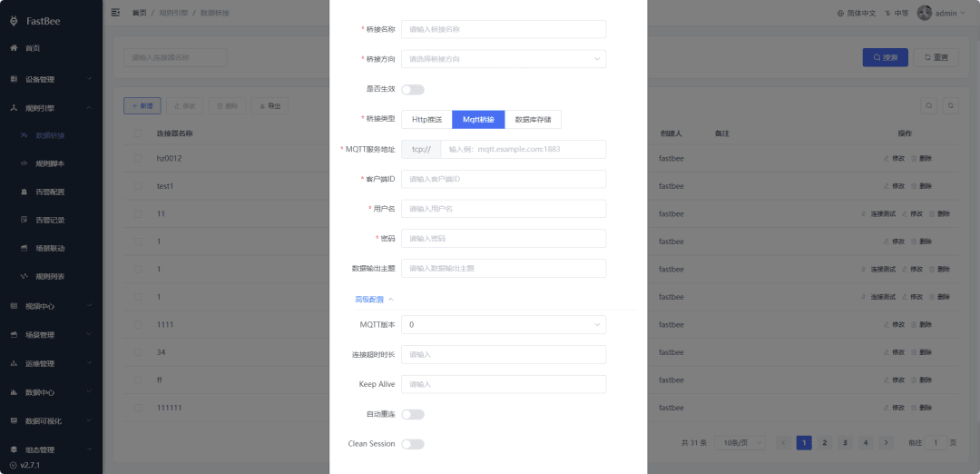980x474 pixels.
Task: Tick the checkbox for row 34
Action: click(138, 352)
